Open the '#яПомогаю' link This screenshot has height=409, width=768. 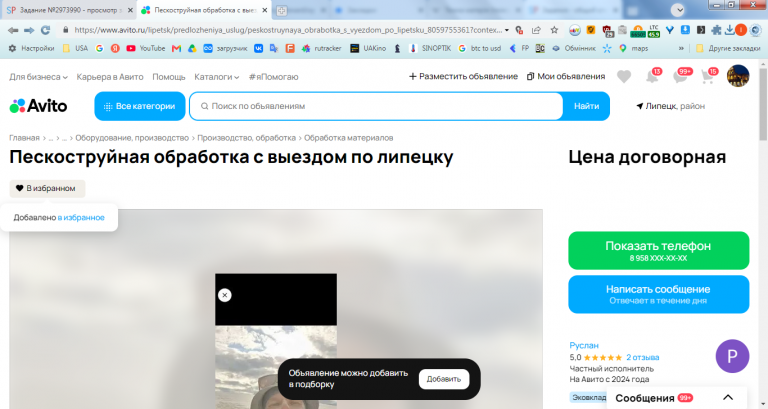[x=273, y=77]
